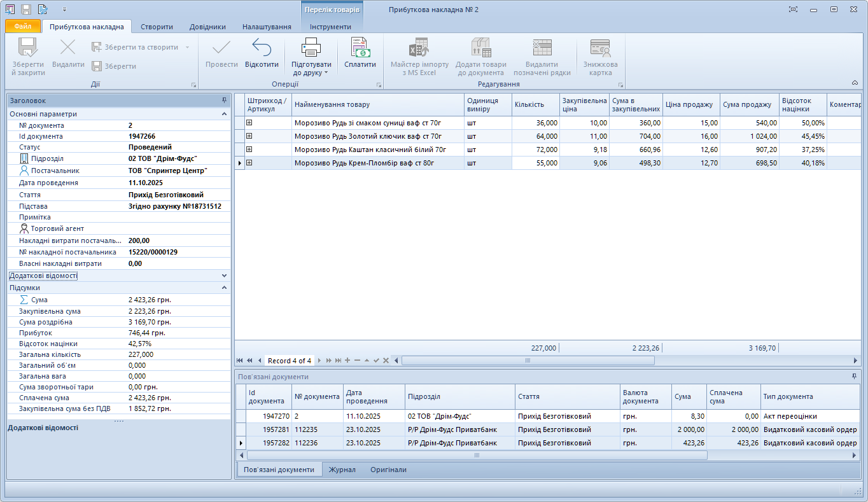Pin the Заголовок panel
Viewport: 868px width, 502px height.
(224, 101)
